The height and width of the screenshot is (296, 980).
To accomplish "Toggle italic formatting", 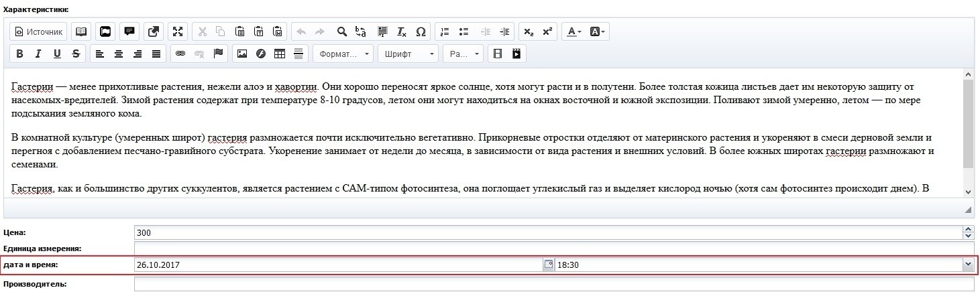I will 38,54.
